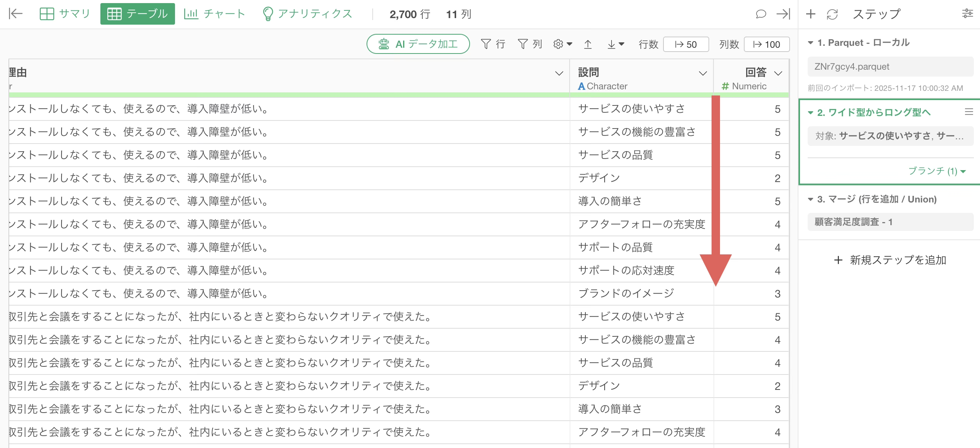This screenshot has width=980, height=448.
Task: Collapse the 1. Parquet step
Action: [810, 43]
